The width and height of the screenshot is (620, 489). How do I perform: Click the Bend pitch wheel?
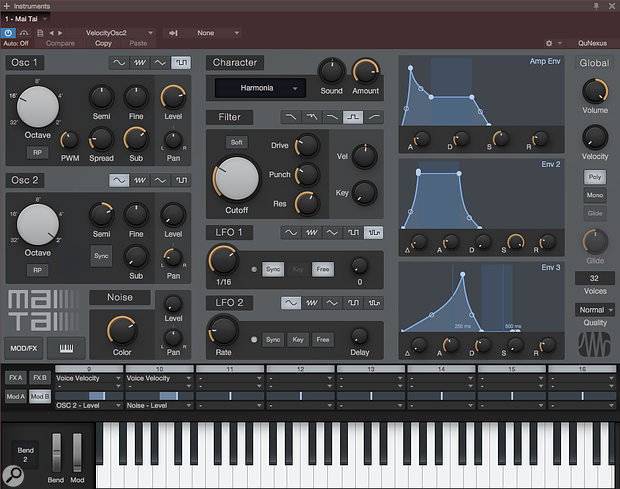coord(57,453)
